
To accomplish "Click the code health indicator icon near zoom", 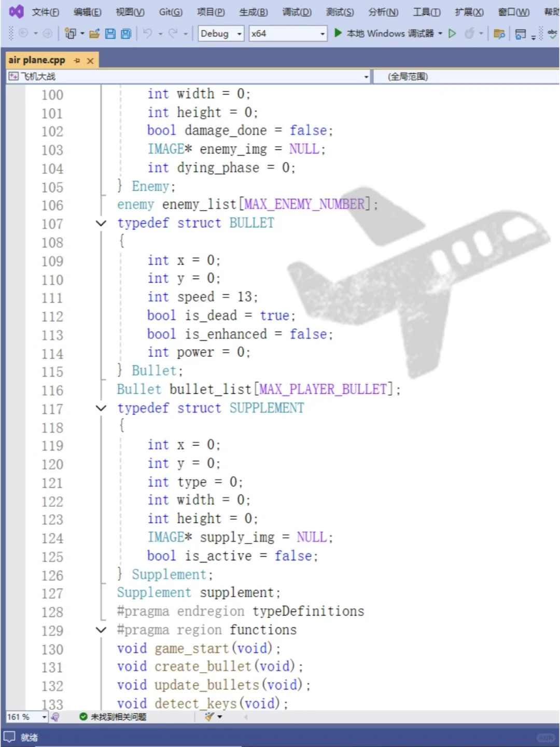I will pyautogui.click(x=55, y=717).
